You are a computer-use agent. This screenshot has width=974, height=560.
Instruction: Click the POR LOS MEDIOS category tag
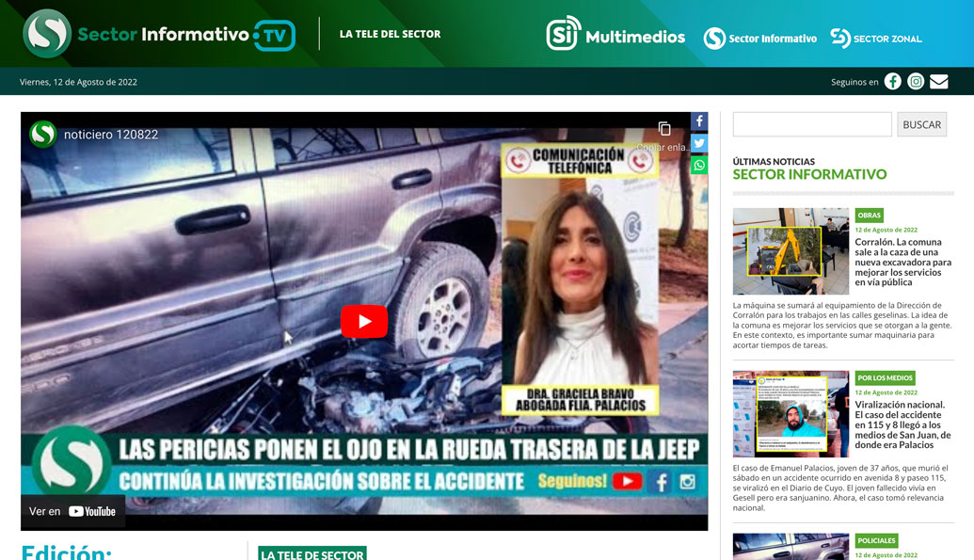tap(886, 376)
